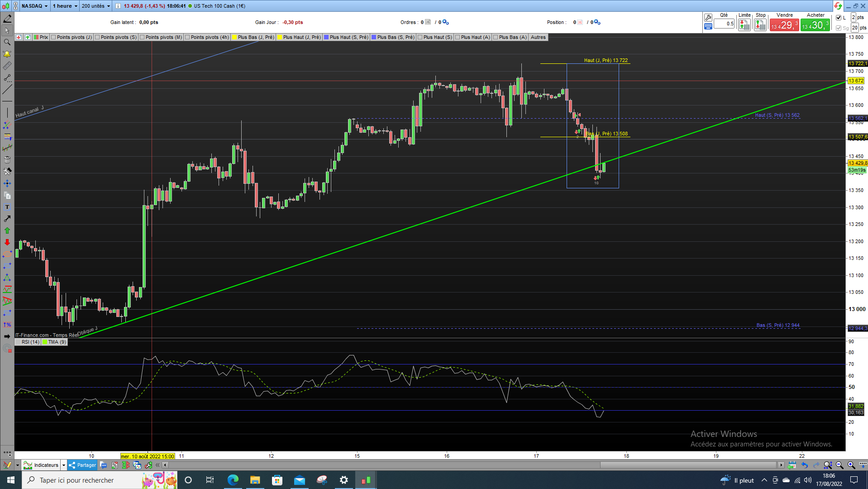Select the percent Fibonacci tool
Image resolution: width=868 pixels, height=489 pixels.
[7, 325]
